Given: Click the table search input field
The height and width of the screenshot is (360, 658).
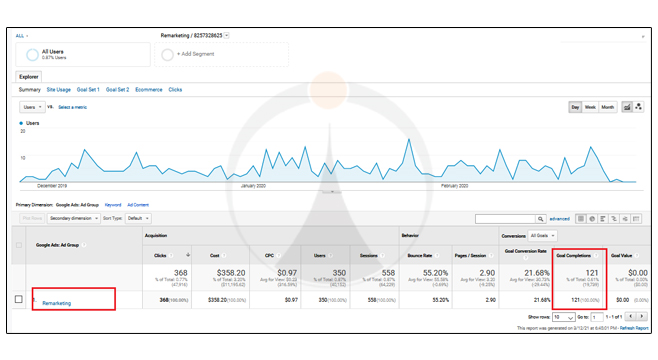Looking at the screenshot, I should click(505, 219).
